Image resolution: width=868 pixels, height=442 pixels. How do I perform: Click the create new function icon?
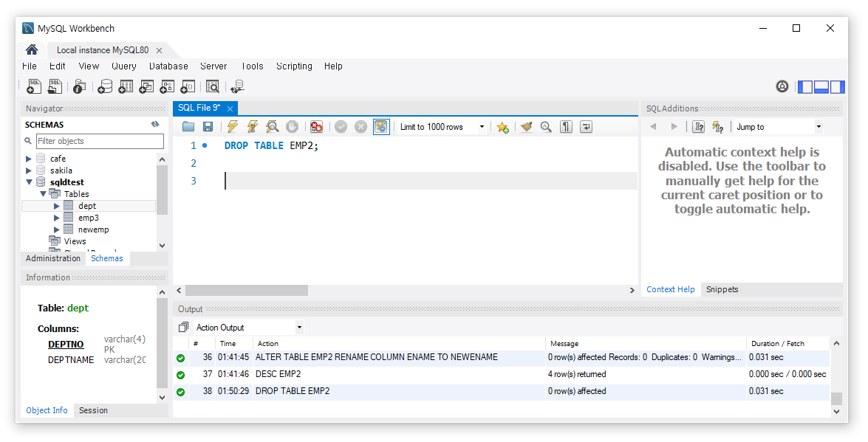188,86
